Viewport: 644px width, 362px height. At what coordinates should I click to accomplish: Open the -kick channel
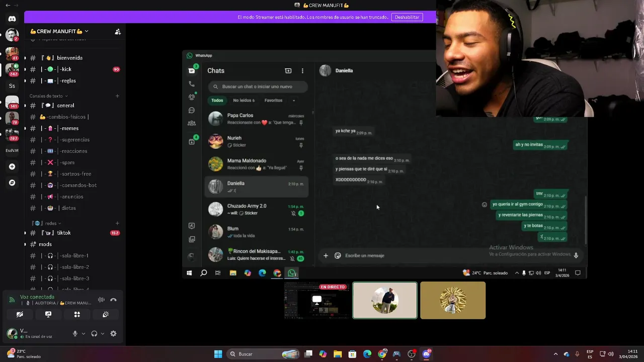pyautogui.click(x=74, y=69)
